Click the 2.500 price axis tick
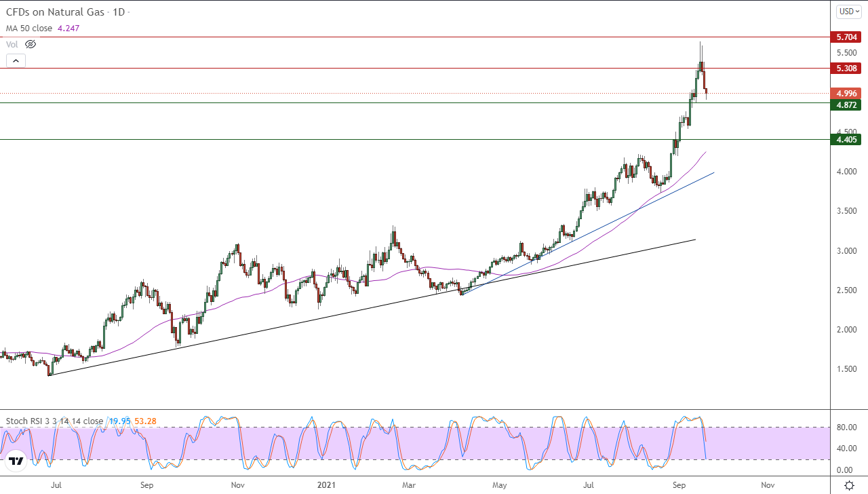The width and height of the screenshot is (868, 494). point(848,290)
